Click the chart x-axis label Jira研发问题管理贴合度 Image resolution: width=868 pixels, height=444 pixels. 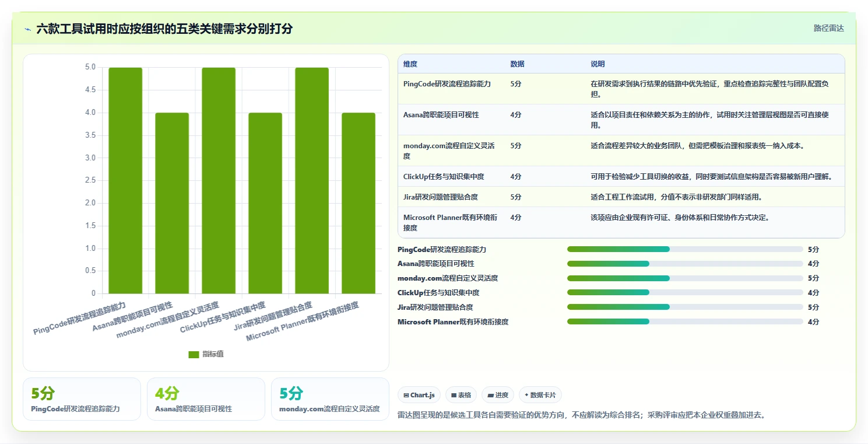(273, 316)
